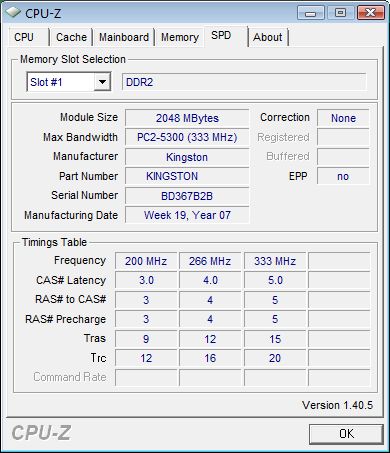Image resolution: width=390 pixels, height=453 pixels.
Task: Click Trc value 12
Action: (x=146, y=358)
